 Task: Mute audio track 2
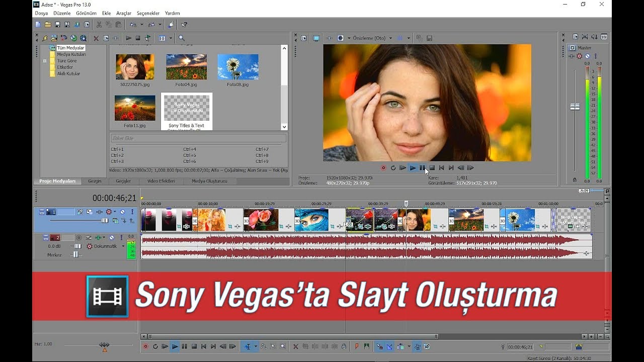click(x=112, y=237)
